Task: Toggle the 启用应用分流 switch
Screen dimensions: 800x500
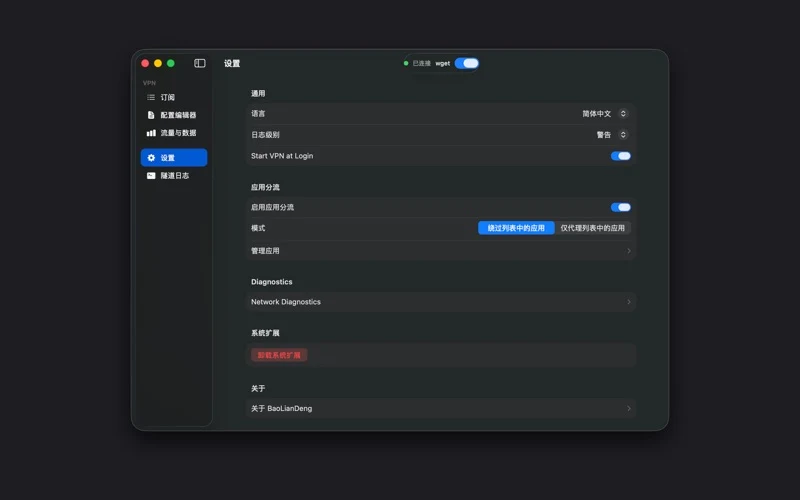Action: (x=621, y=207)
